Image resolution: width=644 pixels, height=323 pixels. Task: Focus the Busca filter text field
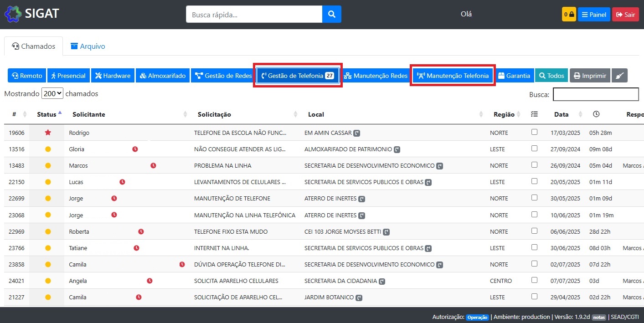(x=595, y=94)
